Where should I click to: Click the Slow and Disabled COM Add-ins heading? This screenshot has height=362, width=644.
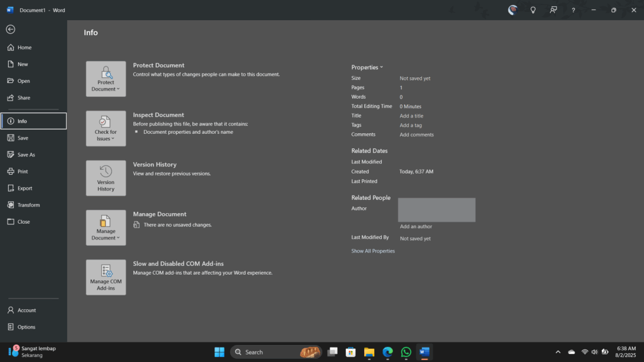pyautogui.click(x=178, y=264)
